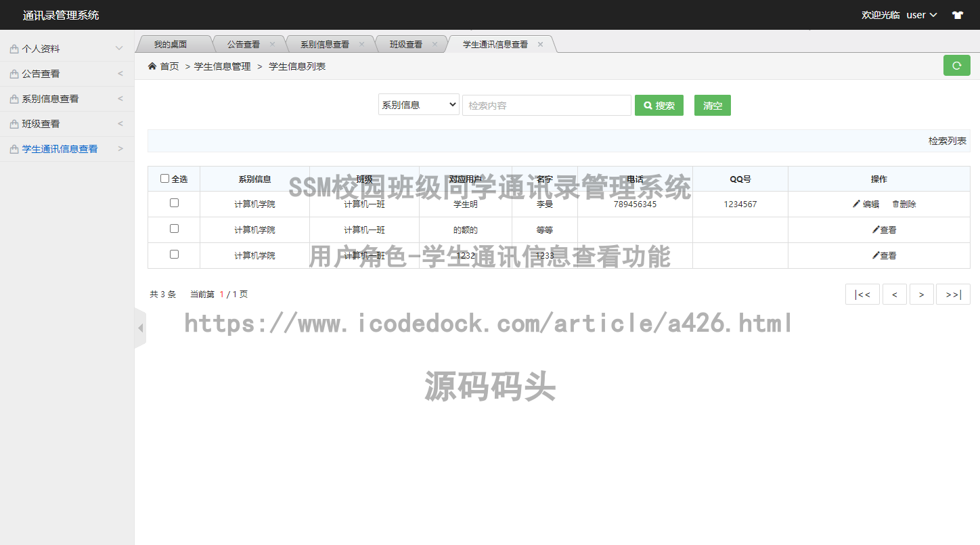Click the pencil icon next to 编辑
Screen dimensions: 980x545
(x=856, y=203)
